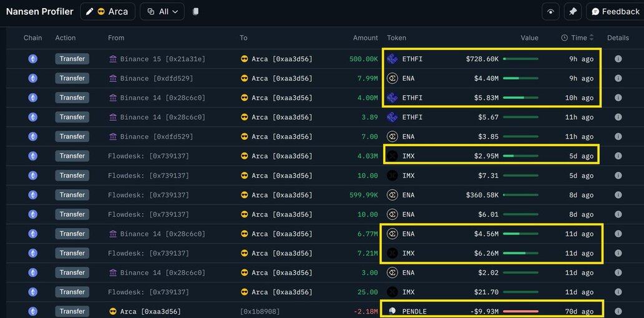Click the Amount column header
This screenshot has width=644, height=318.
click(365, 38)
